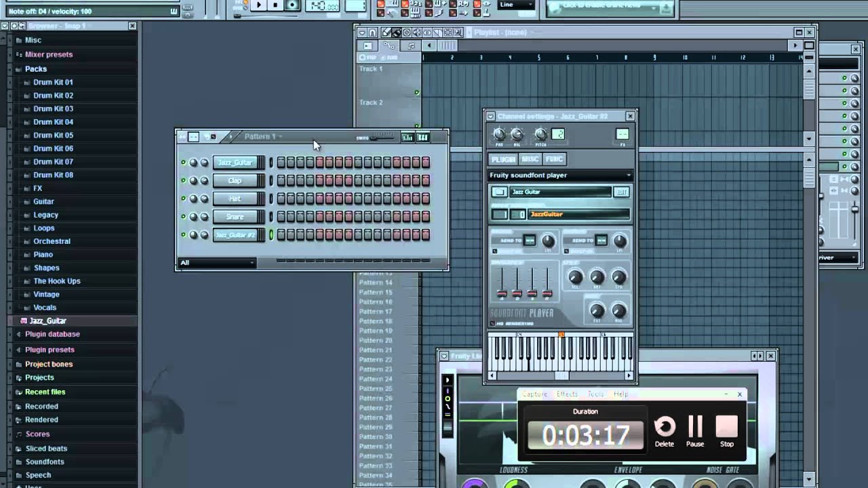Open the All channel filter dropdown
868x488 pixels.
pyautogui.click(x=217, y=263)
